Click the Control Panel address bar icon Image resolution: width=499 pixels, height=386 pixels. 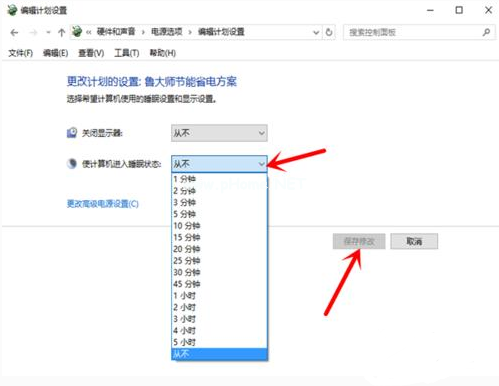click(77, 32)
